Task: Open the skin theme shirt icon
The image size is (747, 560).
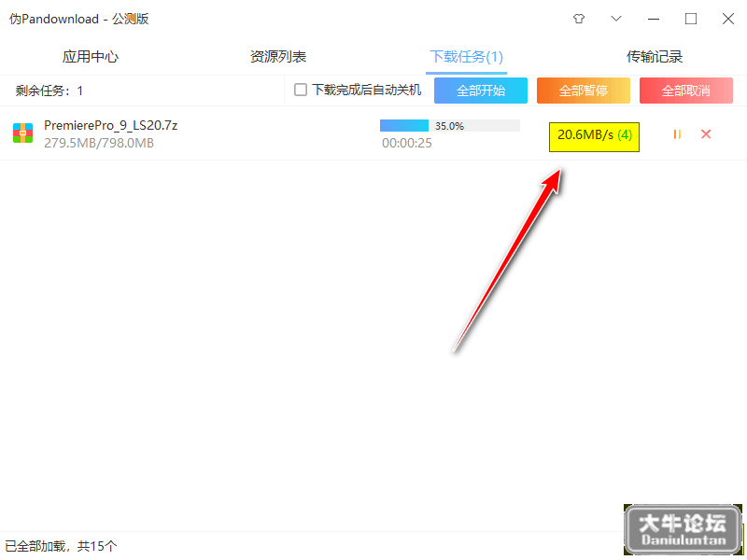Action: coord(579,19)
